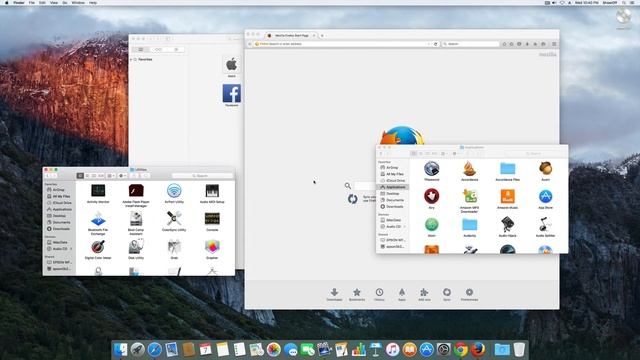Open Safari from the Dock
Screen dimensions: 640x360
pyautogui.click(x=155, y=350)
